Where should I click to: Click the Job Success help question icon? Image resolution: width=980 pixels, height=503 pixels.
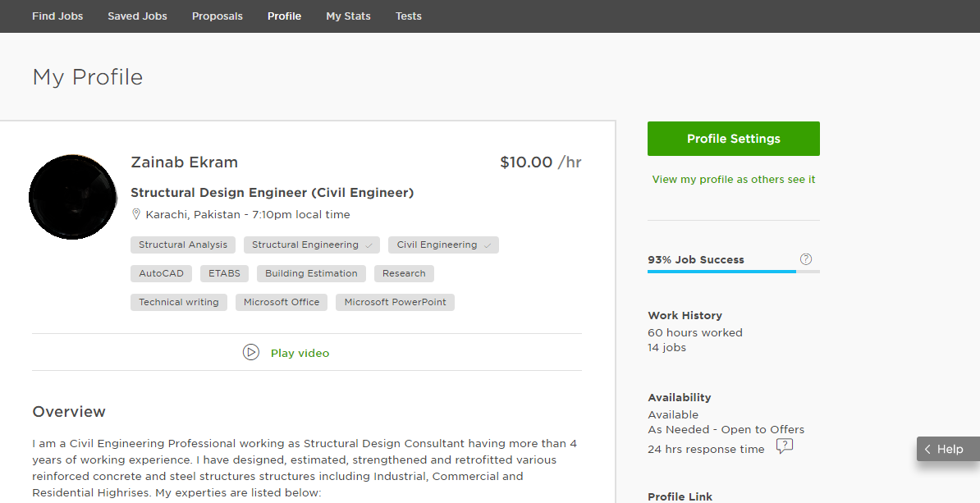(x=806, y=259)
